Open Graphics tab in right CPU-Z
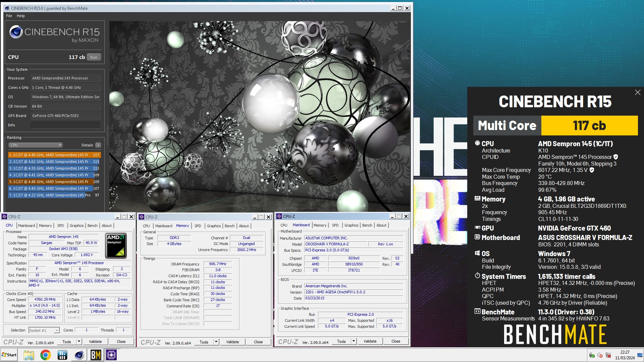The width and height of the screenshot is (644, 362). pos(352,225)
